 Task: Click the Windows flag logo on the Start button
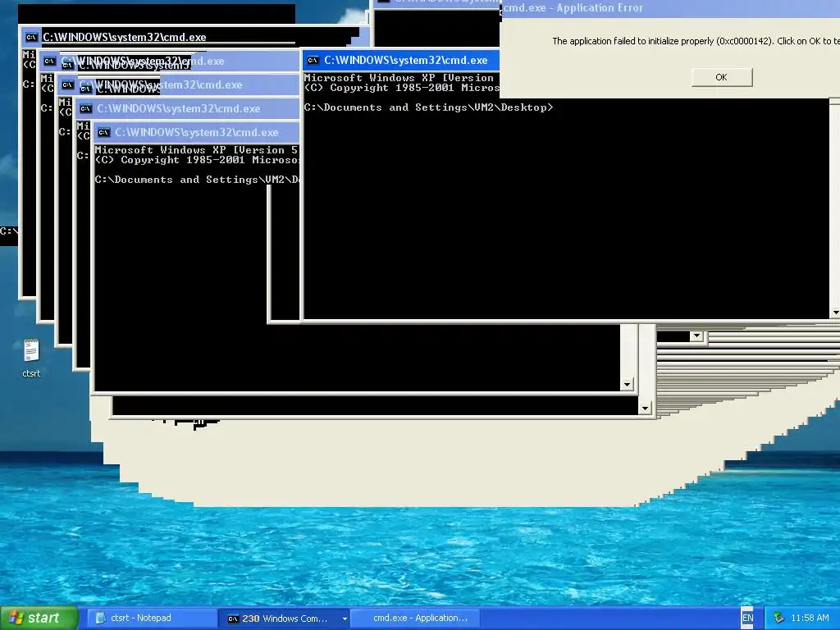tap(16, 618)
